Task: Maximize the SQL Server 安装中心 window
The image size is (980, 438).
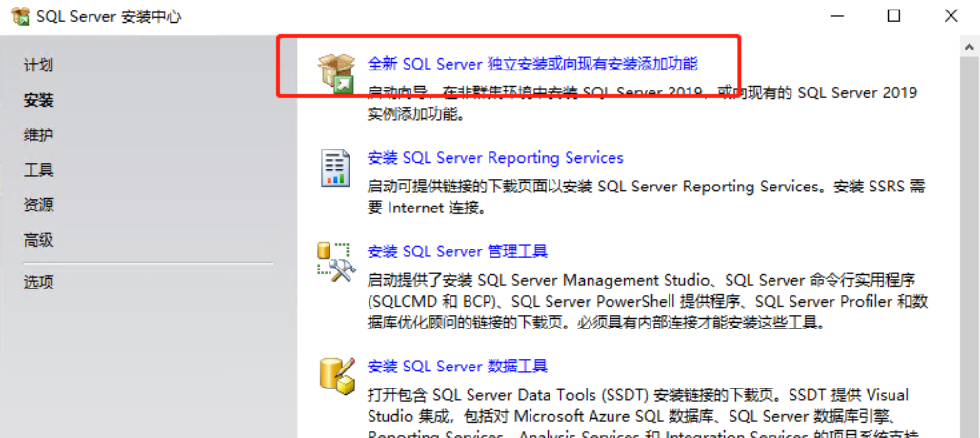Action: (x=894, y=16)
